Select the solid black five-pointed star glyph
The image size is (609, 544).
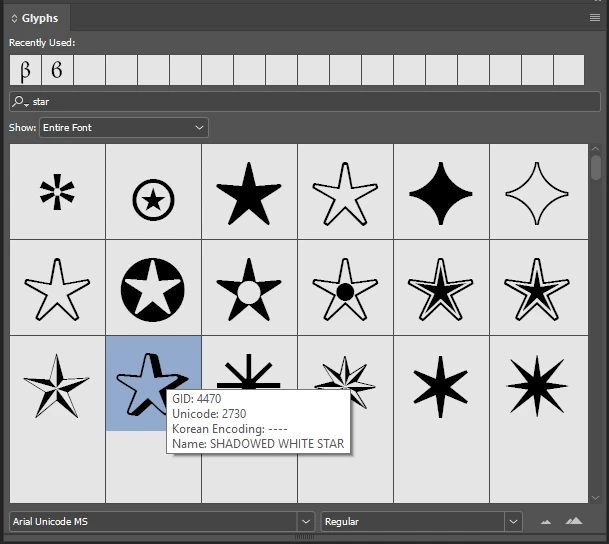click(x=249, y=192)
